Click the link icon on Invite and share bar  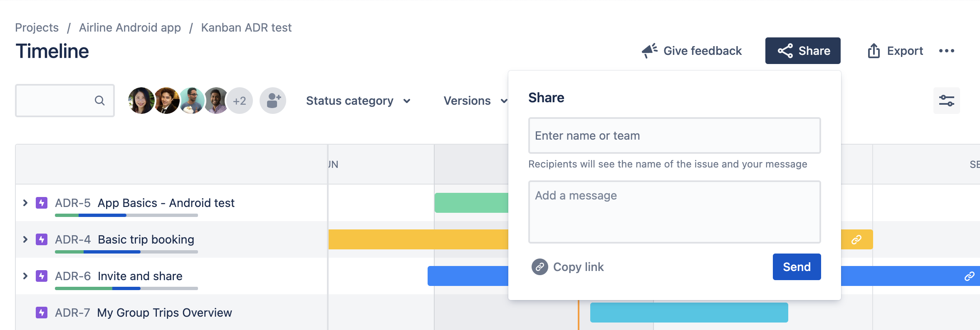[x=969, y=276]
